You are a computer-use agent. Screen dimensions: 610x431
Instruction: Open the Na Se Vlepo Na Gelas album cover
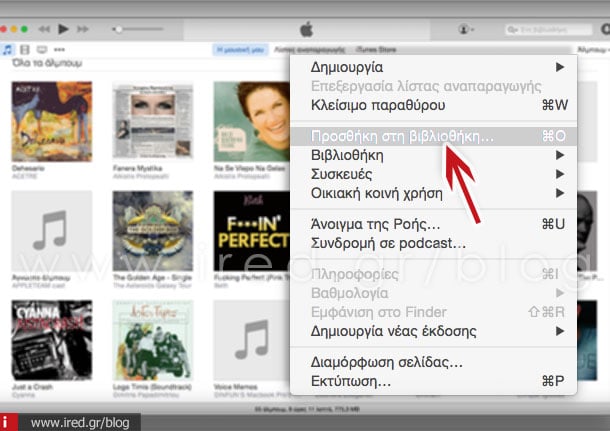point(252,121)
